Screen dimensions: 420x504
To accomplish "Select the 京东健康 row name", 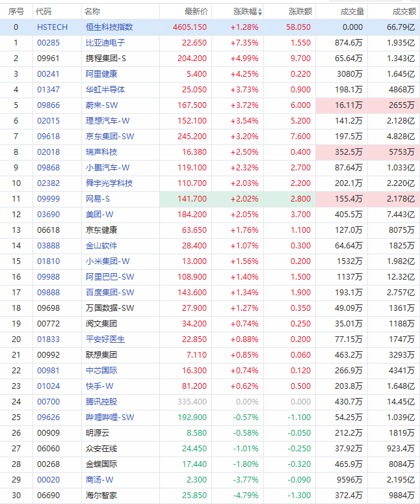I will [x=101, y=230].
